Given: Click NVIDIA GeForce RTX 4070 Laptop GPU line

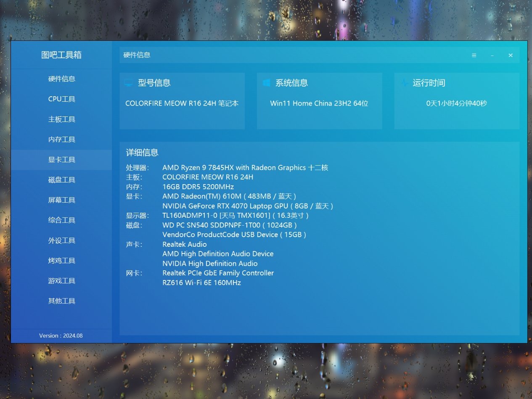Looking at the screenshot, I should tap(248, 206).
